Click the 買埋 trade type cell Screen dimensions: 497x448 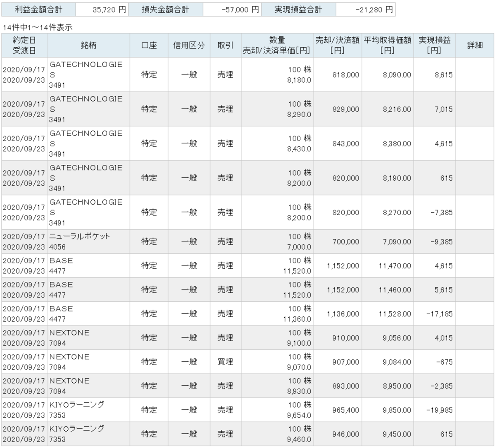225,362
